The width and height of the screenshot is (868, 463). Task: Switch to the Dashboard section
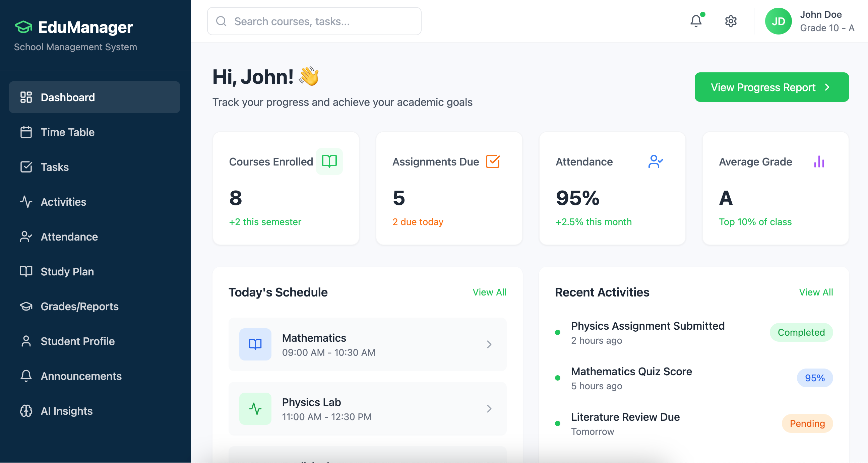point(67,97)
